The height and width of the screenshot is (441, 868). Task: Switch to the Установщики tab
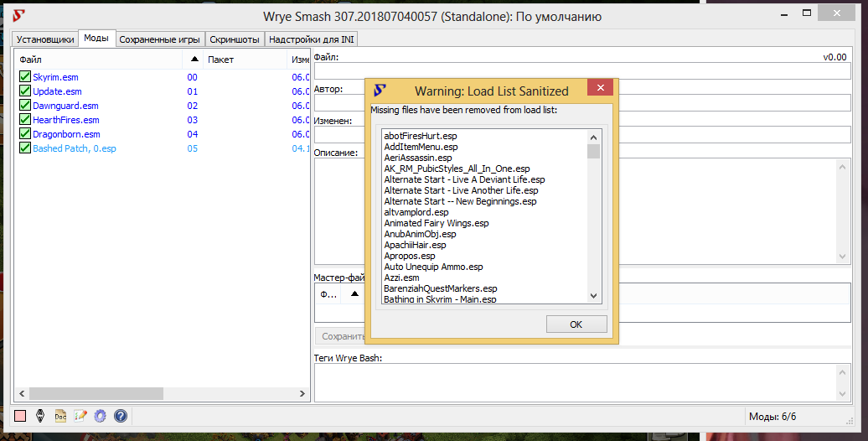[x=45, y=39]
